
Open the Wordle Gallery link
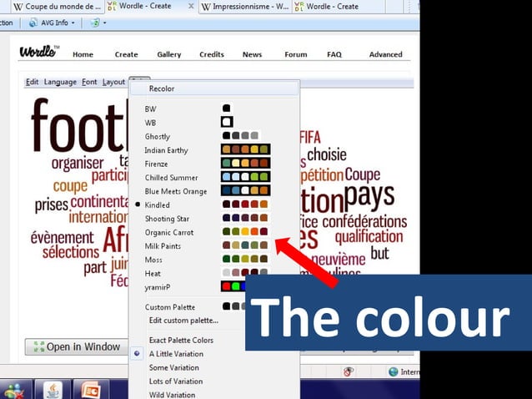[x=169, y=54]
